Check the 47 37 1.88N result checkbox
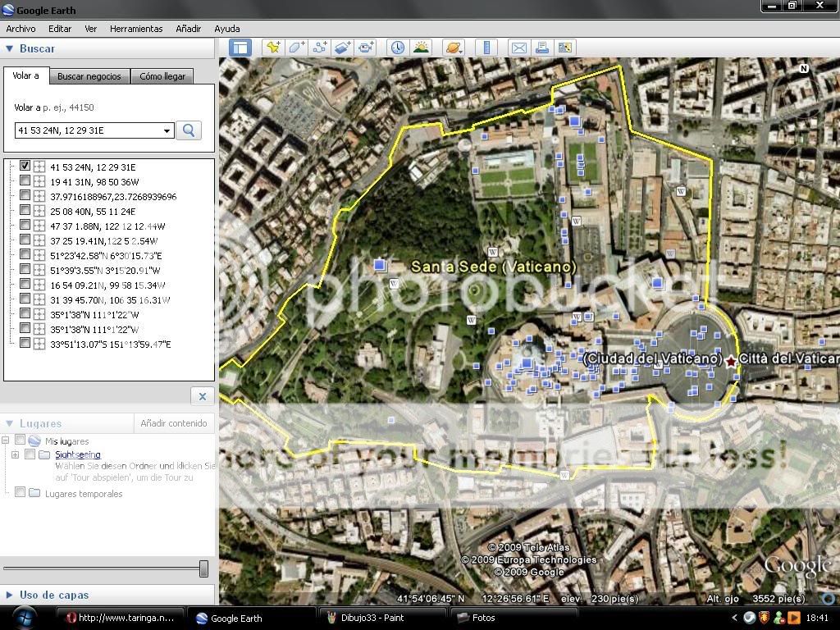 click(25, 225)
